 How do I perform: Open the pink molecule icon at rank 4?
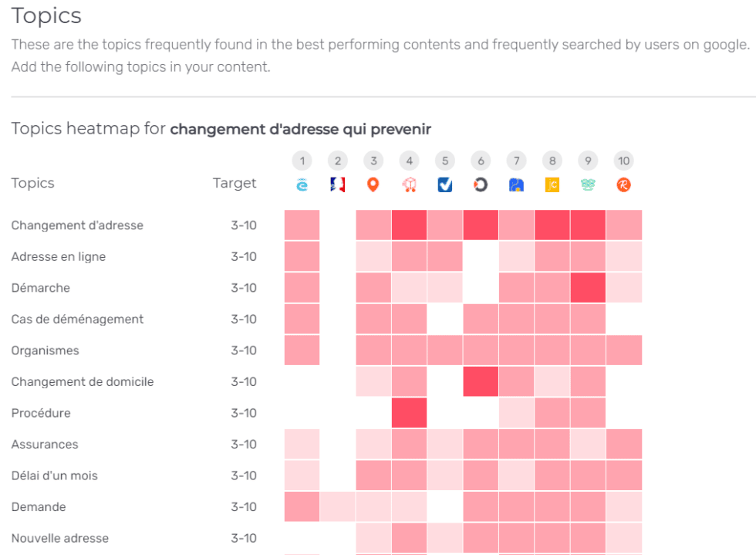[x=409, y=184]
